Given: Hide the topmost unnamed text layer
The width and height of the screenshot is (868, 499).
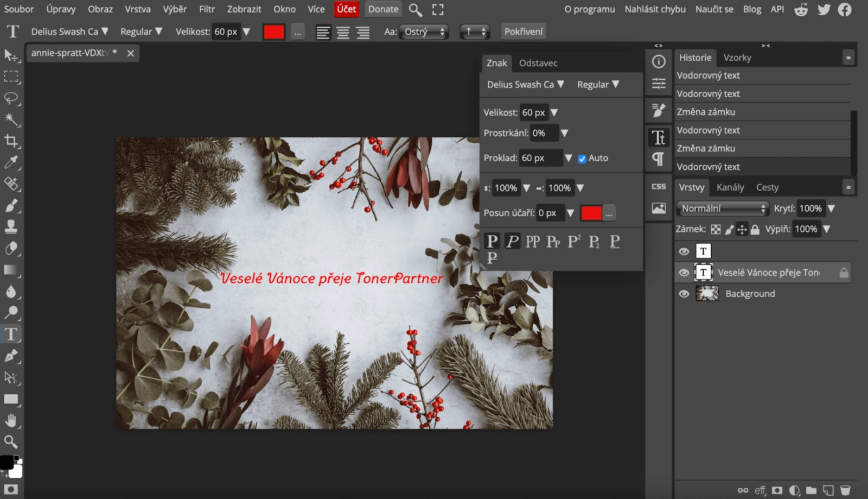Looking at the screenshot, I should [684, 251].
